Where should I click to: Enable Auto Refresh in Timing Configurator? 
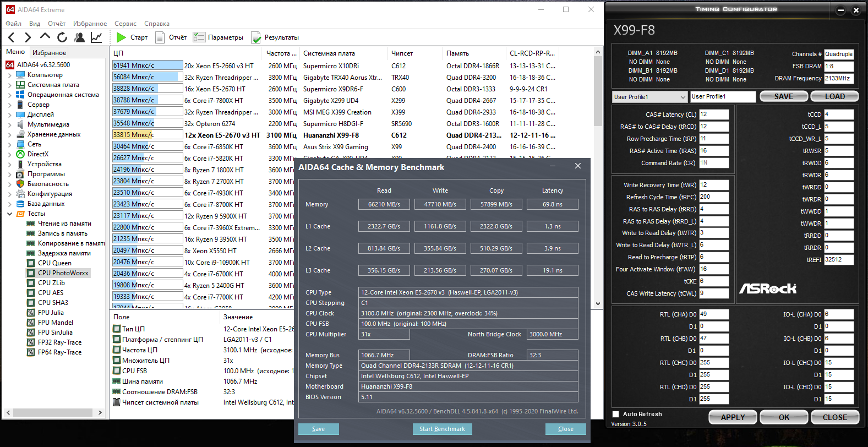tap(616, 415)
